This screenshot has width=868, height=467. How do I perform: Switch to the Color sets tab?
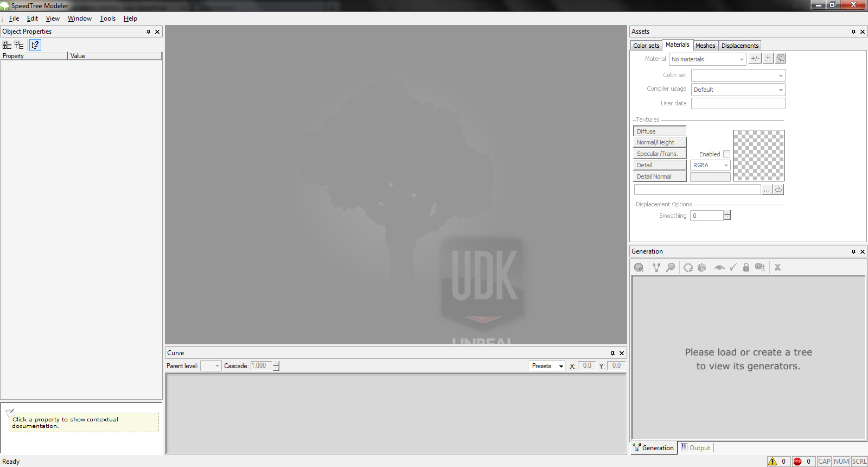pos(646,46)
